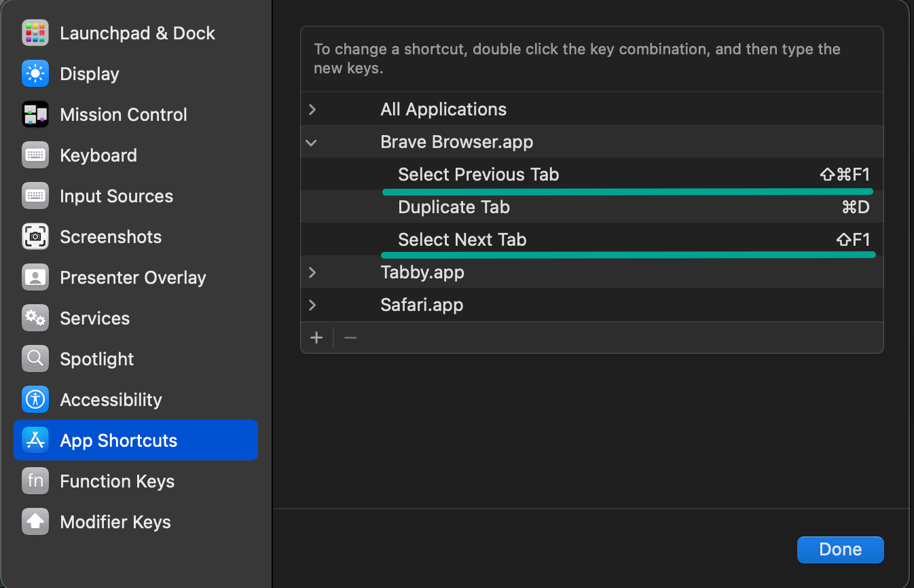The image size is (914, 588).
Task: Click the App Shortcuts icon
Action: point(35,440)
